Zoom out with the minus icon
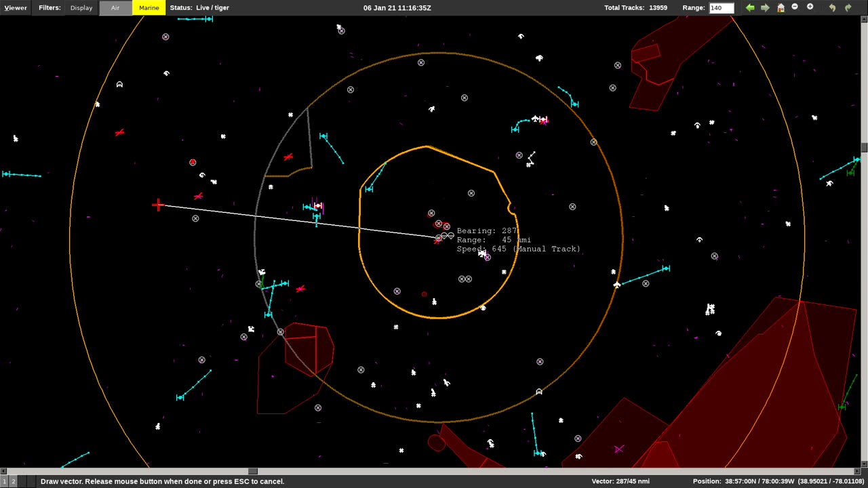Screen dimensions: 868x488 click(795, 7)
